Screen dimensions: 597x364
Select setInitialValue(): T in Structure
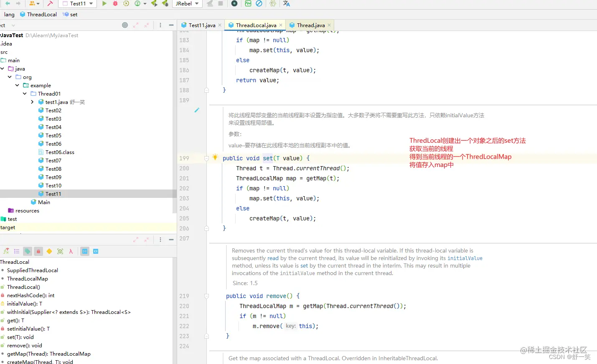pyautogui.click(x=28, y=329)
